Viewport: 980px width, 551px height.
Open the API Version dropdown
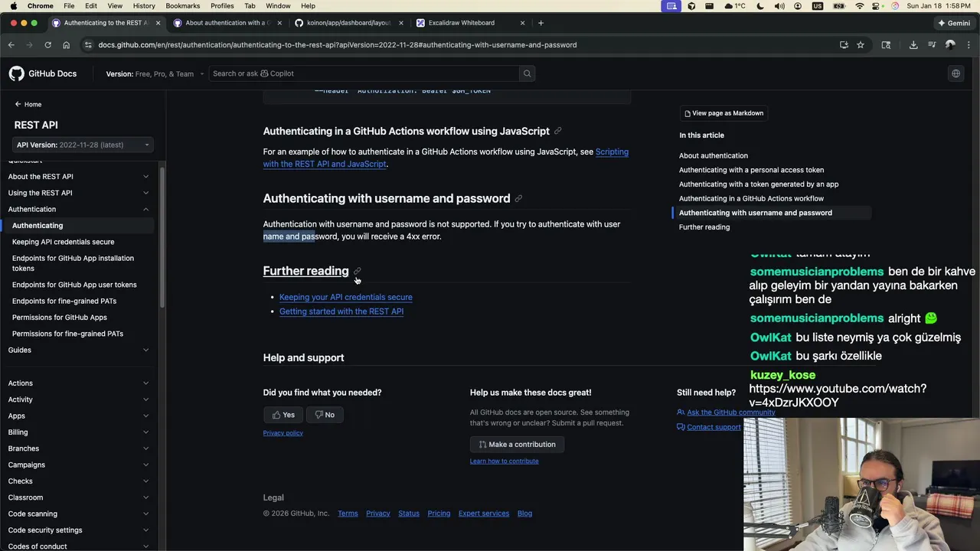pos(83,145)
